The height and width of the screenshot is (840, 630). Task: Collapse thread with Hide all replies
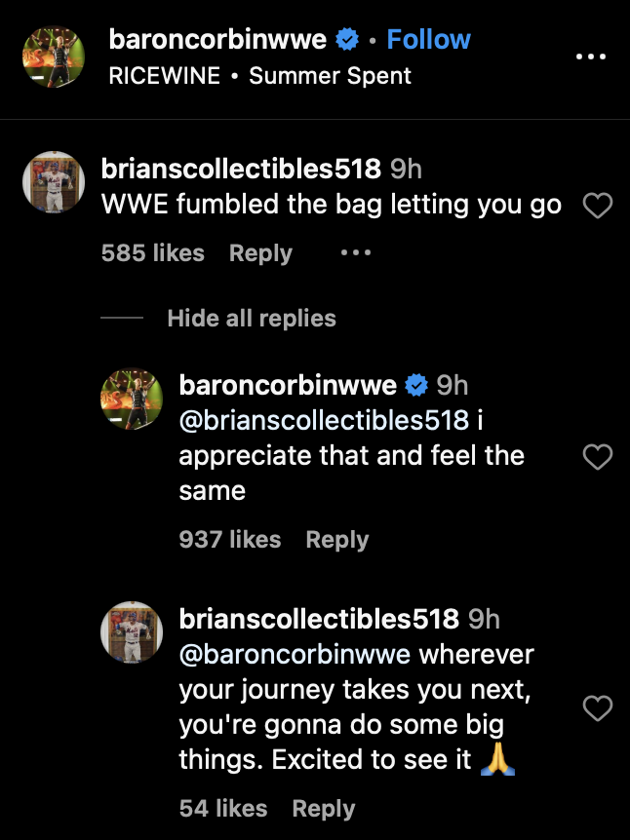(x=251, y=319)
